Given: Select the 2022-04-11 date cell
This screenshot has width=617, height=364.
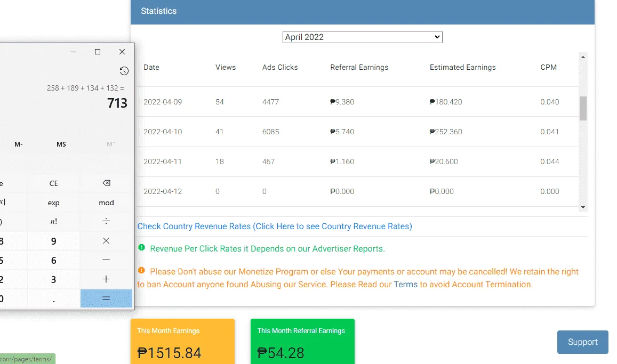Looking at the screenshot, I should point(163,161).
